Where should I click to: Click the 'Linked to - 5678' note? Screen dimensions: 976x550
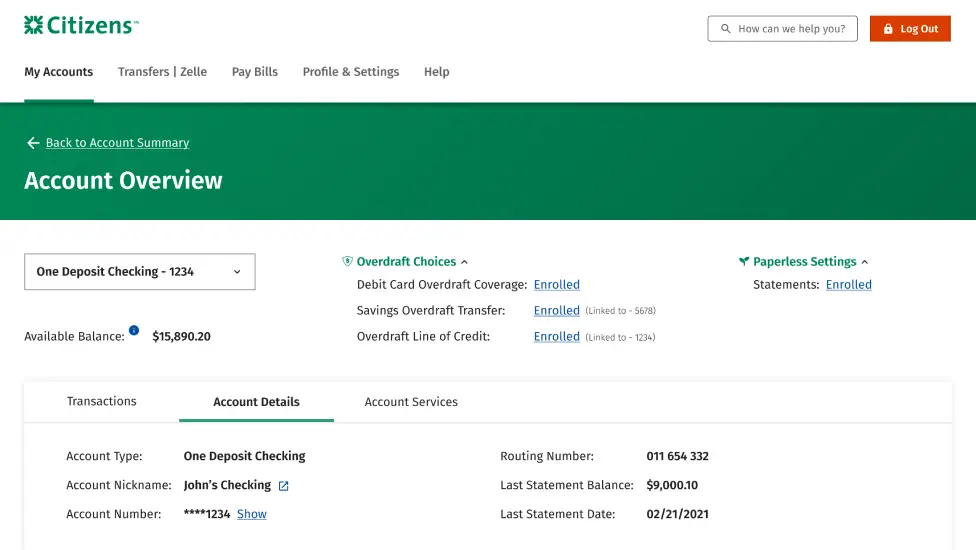620,310
